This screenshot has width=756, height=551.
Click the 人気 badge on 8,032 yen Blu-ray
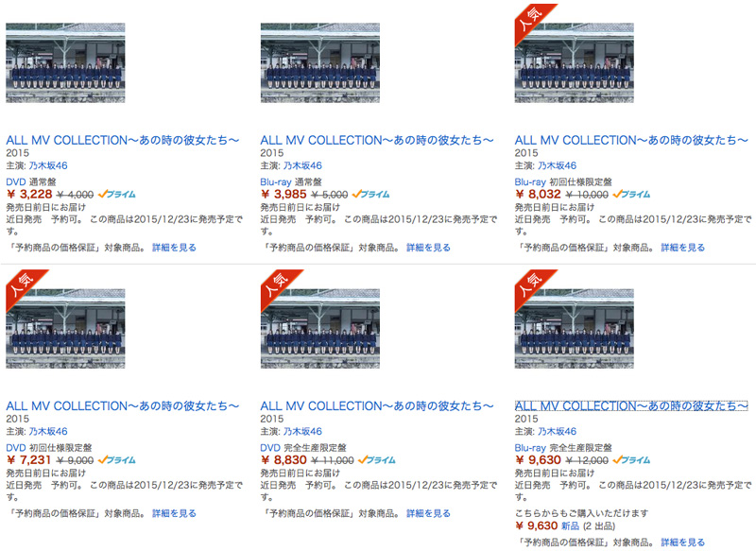pyautogui.click(x=532, y=19)
